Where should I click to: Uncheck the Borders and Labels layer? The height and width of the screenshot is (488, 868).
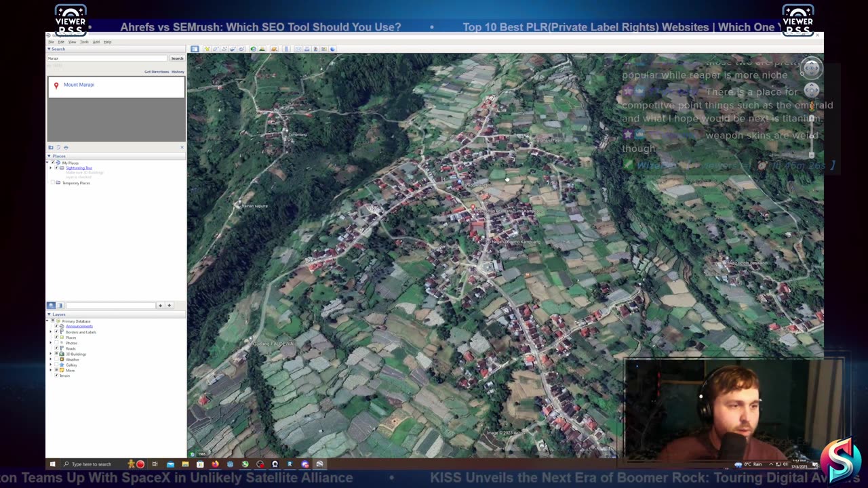(56, 332)
